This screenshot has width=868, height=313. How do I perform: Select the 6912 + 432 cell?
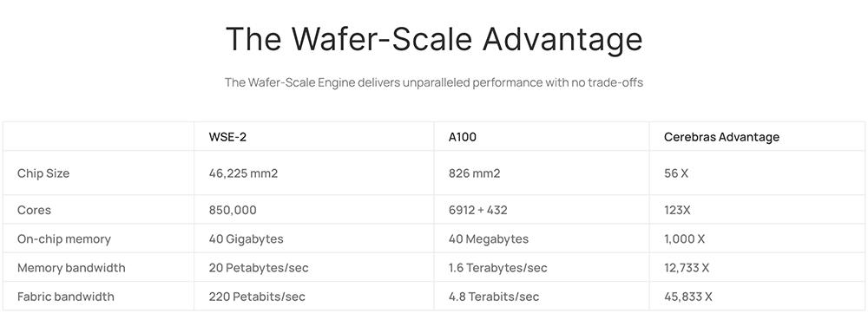tap(477, 210)
